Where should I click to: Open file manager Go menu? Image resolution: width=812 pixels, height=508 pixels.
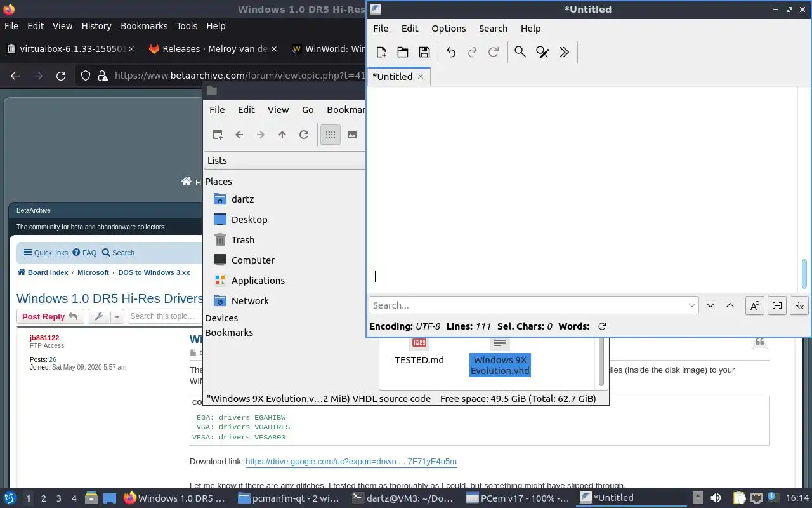coord(308,110)
